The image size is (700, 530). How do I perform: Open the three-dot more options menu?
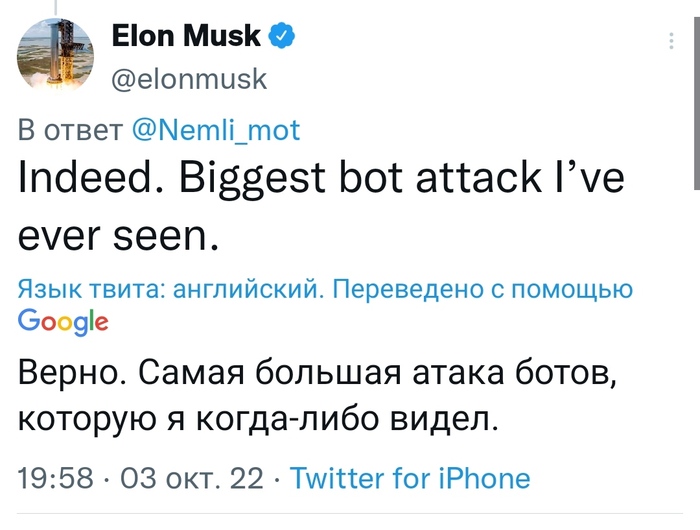pos(670,41)
